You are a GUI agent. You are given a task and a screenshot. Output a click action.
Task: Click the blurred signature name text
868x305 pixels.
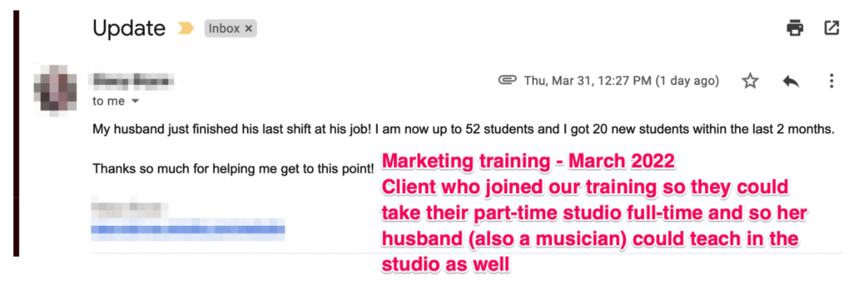(127, 209)
